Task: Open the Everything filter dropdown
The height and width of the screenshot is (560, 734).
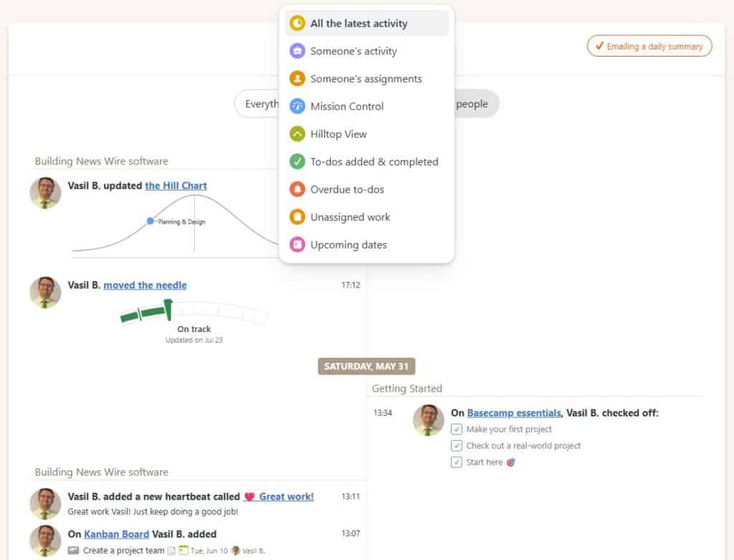Action: [257, 104]
